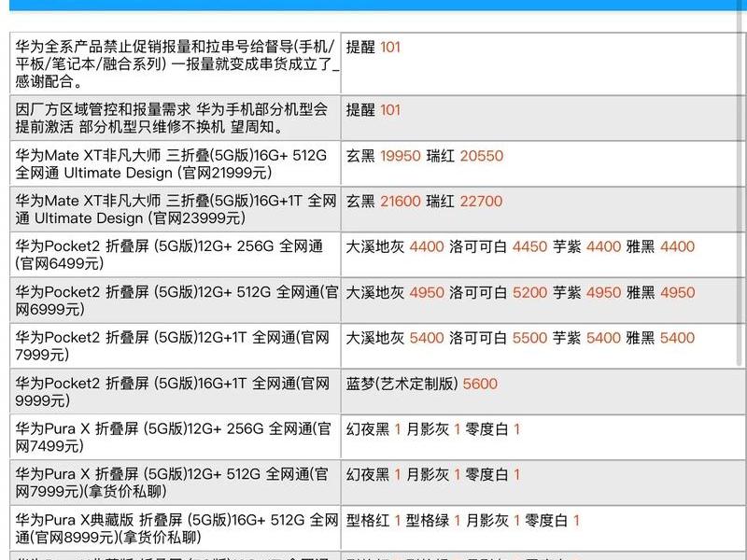Select Pocket2 12G+1T product cell
747x560 pixels.
coord(175,346)
